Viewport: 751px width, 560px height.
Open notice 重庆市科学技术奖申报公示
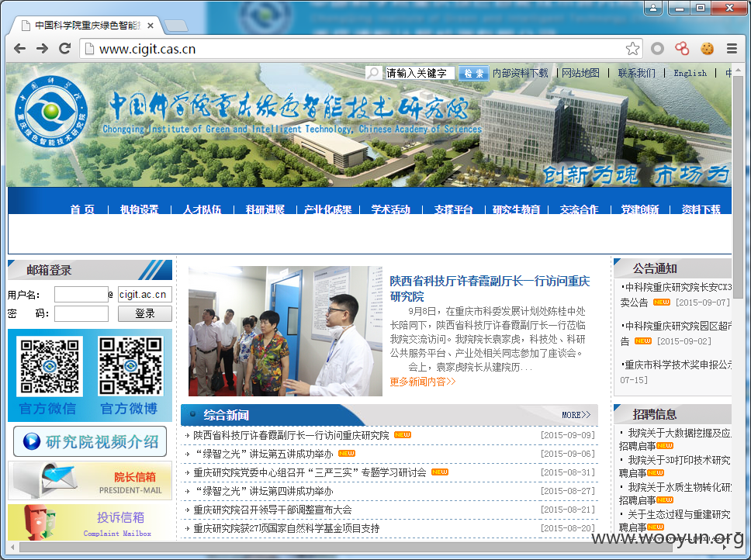coord(677,372)
